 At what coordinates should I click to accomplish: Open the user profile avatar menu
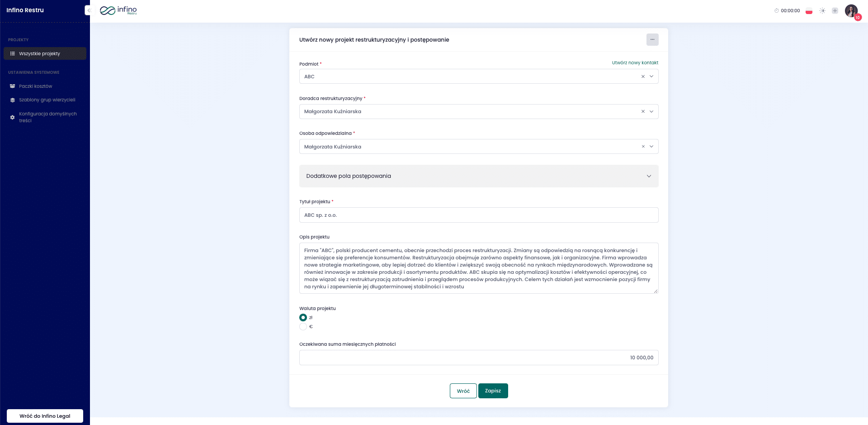click(x=851, y=11)
